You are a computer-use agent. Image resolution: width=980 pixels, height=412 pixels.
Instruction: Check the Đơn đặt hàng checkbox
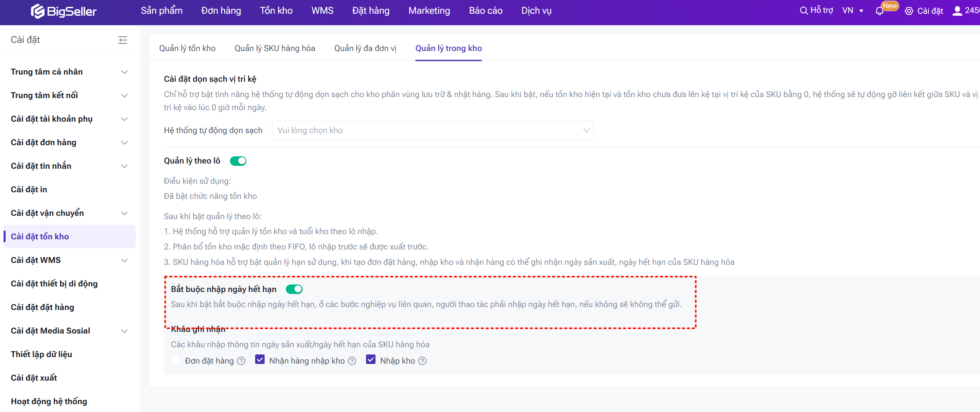pos(175,359)
